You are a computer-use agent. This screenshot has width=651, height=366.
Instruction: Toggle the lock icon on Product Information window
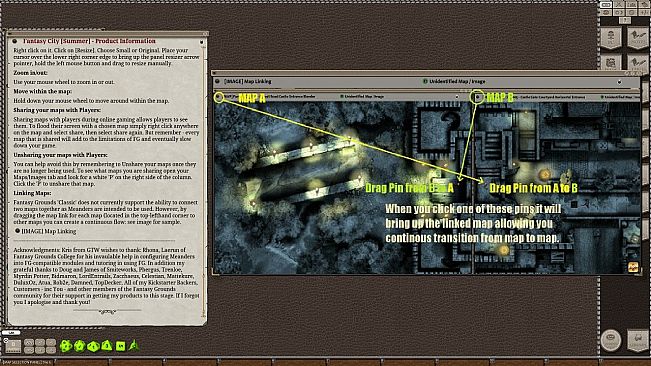(202, 42)
